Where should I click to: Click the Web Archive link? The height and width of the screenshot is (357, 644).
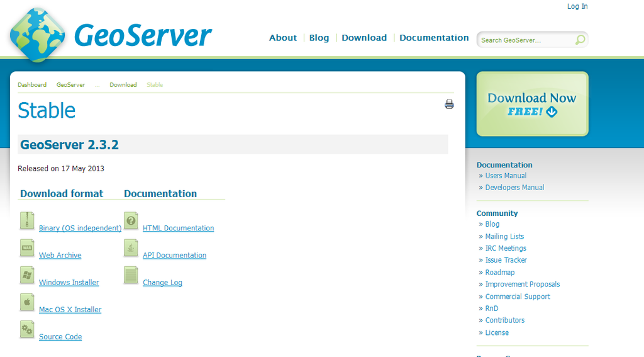click(x=60, y=255)
